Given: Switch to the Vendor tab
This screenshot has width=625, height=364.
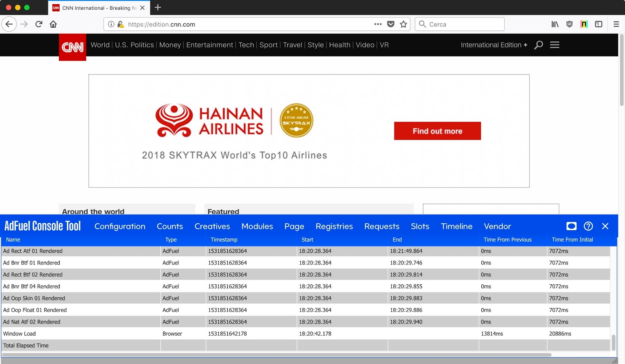Looking at the screenshot, I should pos(497,226).
